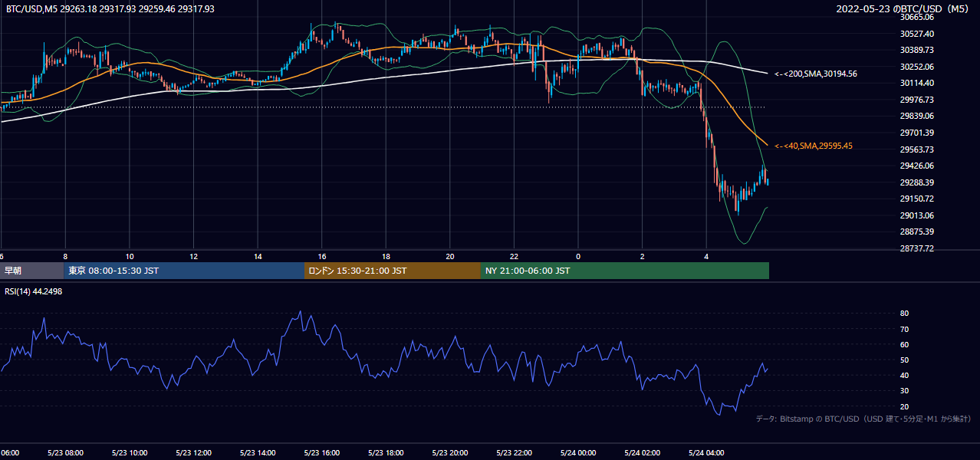Click the 5/24 00:00 time label
This screenshot has height=460, width=980.
(578, 453)
